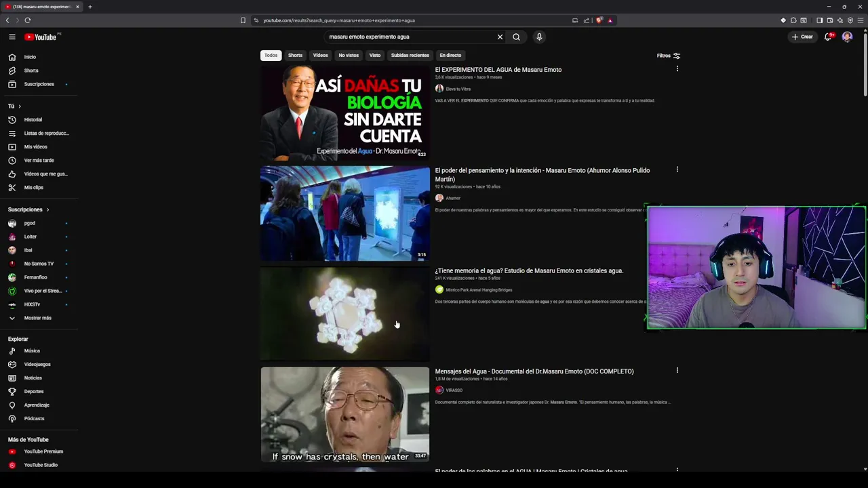Open Ver más tarde list
Screen dimensions: 868x488
[x=39, y=161]
